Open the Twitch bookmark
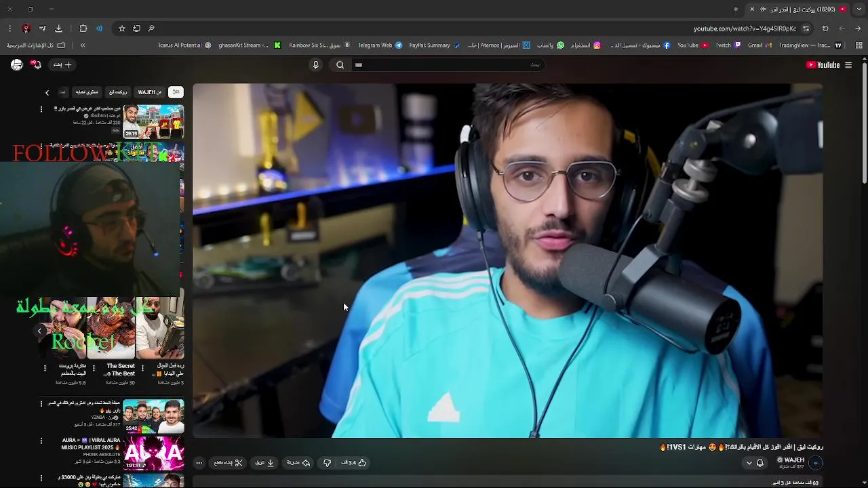The image size is (868, 488). 728,45
